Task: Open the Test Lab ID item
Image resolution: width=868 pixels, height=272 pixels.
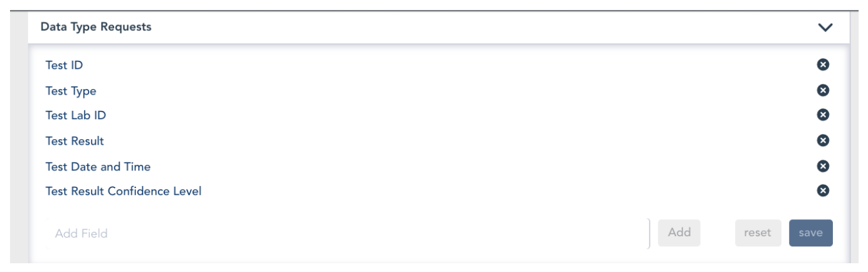Action: coord(75,115)
